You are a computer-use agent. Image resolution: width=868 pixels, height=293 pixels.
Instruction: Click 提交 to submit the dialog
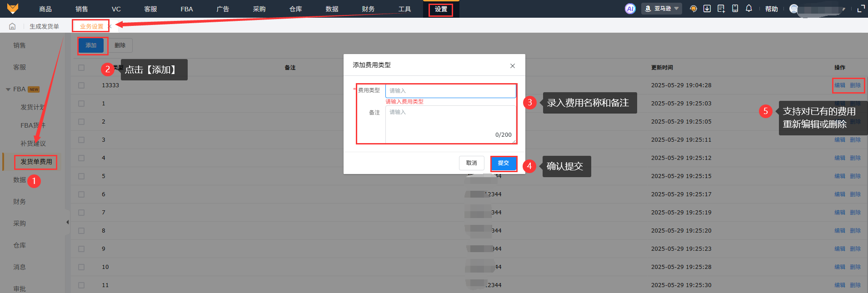504,163
